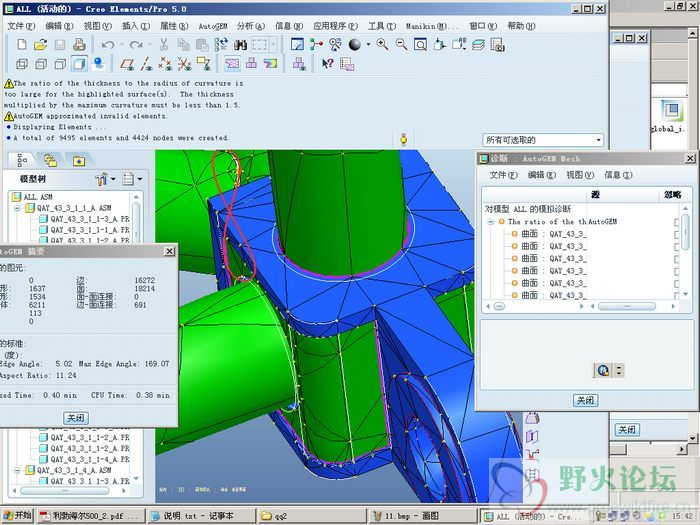Switch to the folder browser navigator tab
The height and width of the screenshot is (525, 700).
tap(50, 160)
